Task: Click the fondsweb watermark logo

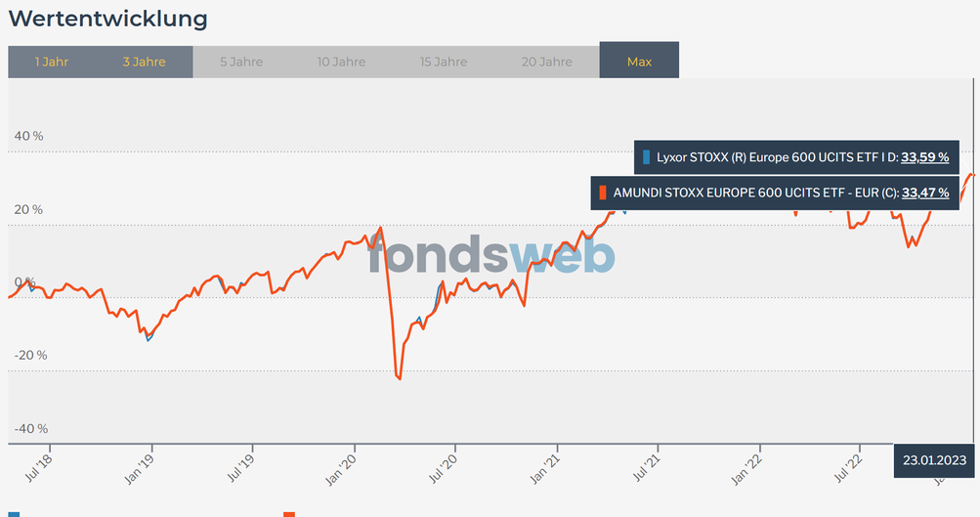Action: (x=491, y=255)
